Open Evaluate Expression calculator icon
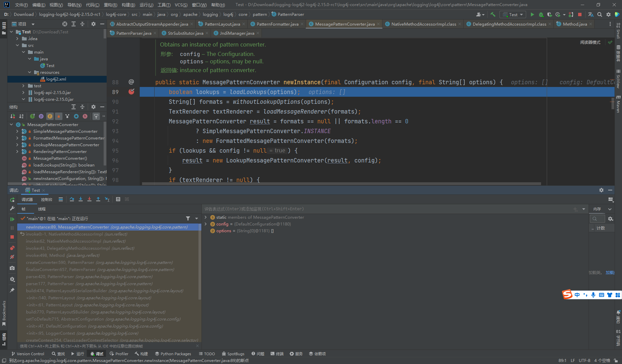622x364 pixels. (x=118, y=199)
